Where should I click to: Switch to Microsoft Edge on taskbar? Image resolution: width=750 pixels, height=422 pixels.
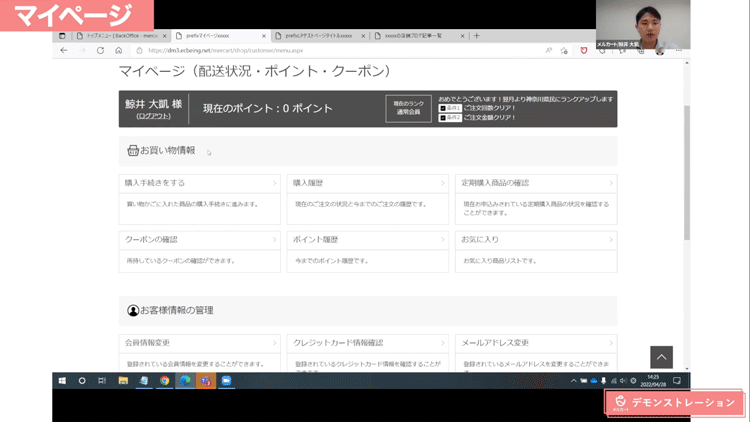point(185,381)
